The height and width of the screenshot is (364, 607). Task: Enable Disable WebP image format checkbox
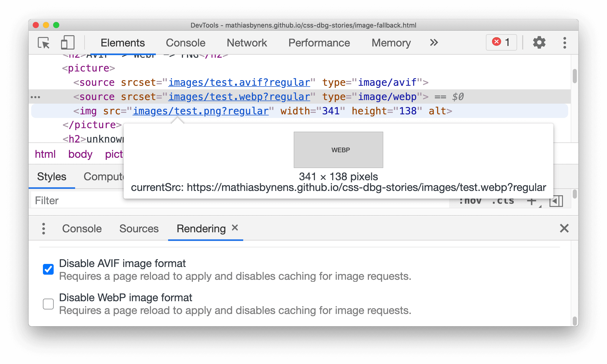(x=49, y=303)
